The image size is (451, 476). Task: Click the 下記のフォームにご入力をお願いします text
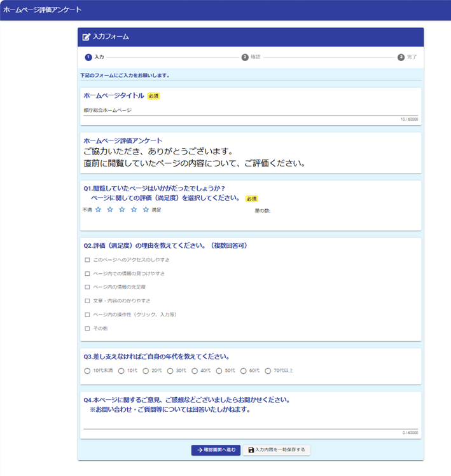pos(125,75)
